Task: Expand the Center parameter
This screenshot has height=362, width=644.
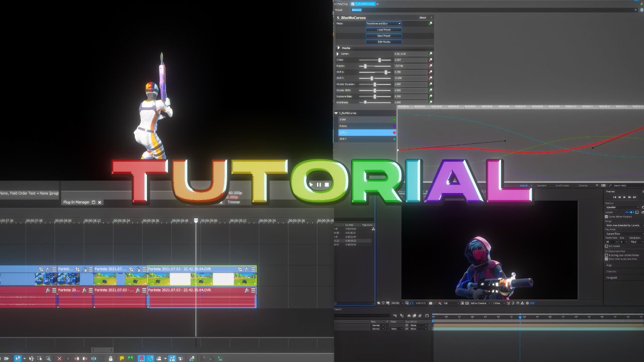Action: pyautogui.click(x=338, y=54)
